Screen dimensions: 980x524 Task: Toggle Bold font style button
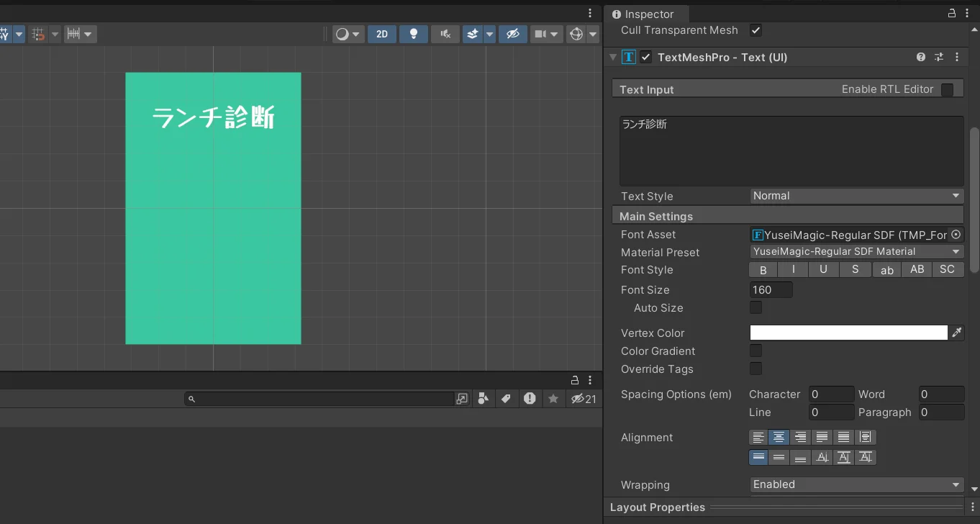click(763, 270)
